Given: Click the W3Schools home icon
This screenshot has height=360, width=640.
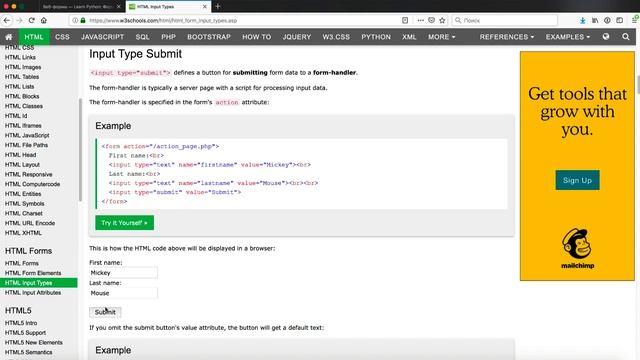Looking at the screenshot, I should click(x=9, y=37).
